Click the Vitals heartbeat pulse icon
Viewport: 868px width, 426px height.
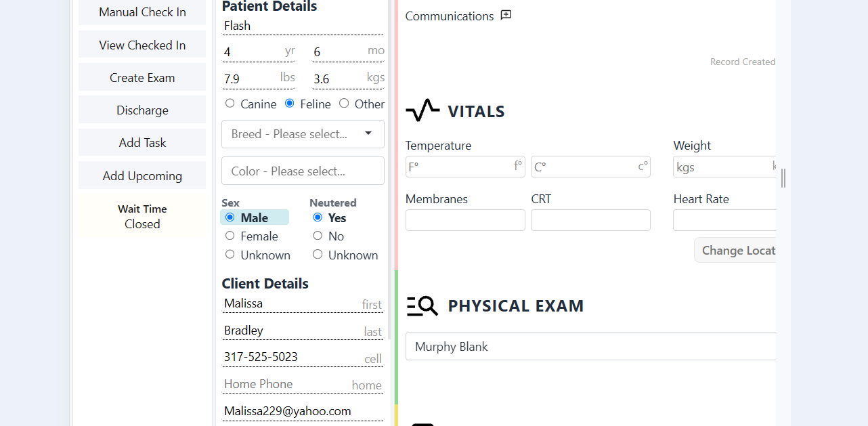click(422, 110)
